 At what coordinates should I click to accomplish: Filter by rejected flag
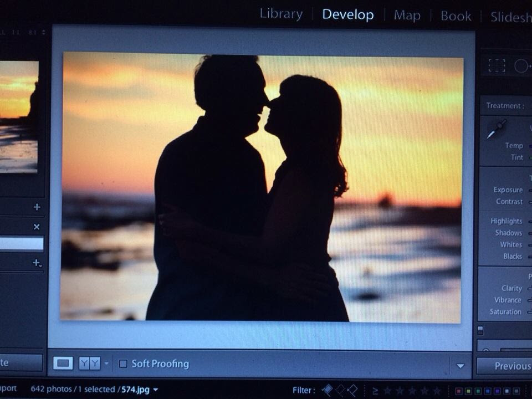point(352,390)
